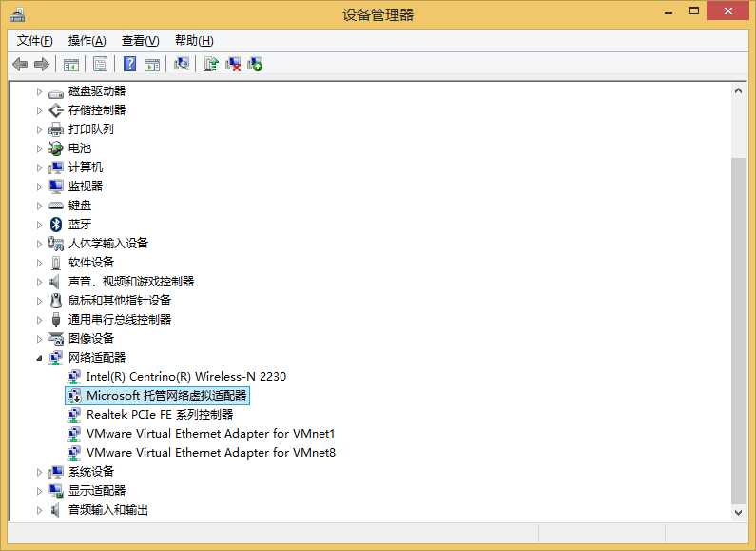Open the 文件(F) menu
This screenshot has width=756, height=551.
35,41
